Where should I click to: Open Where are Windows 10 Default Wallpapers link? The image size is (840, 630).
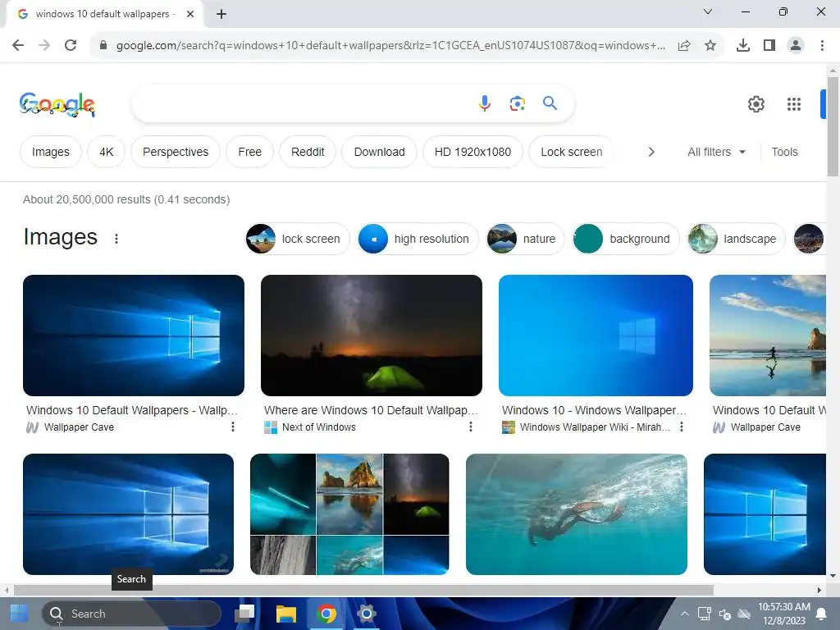371,410
